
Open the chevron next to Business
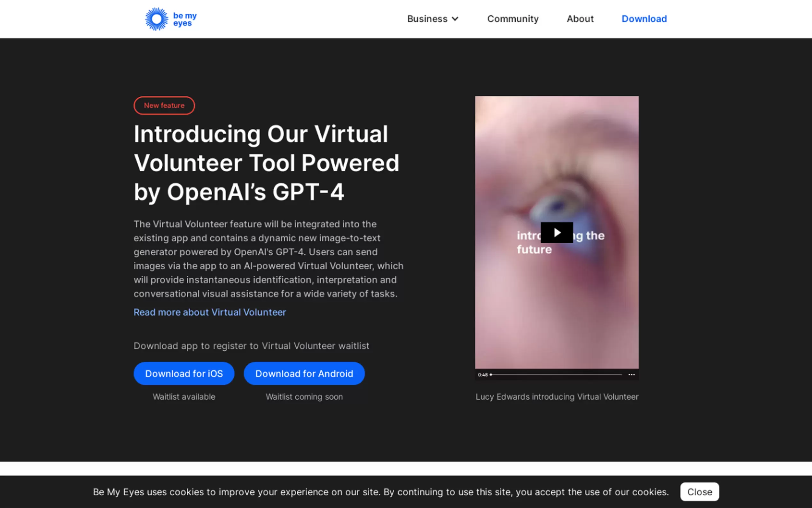pyautogui.click(x=455, y=19)
